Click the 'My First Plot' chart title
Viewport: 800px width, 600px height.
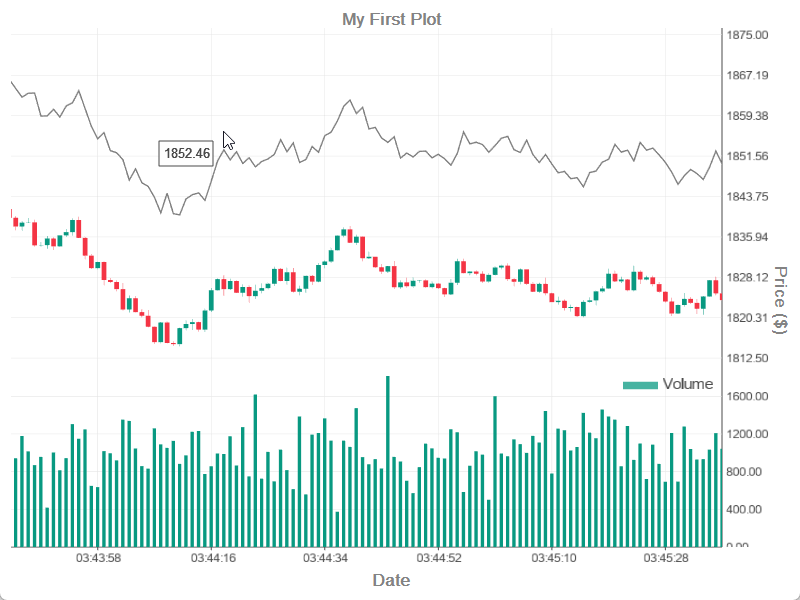click(392, 19)
